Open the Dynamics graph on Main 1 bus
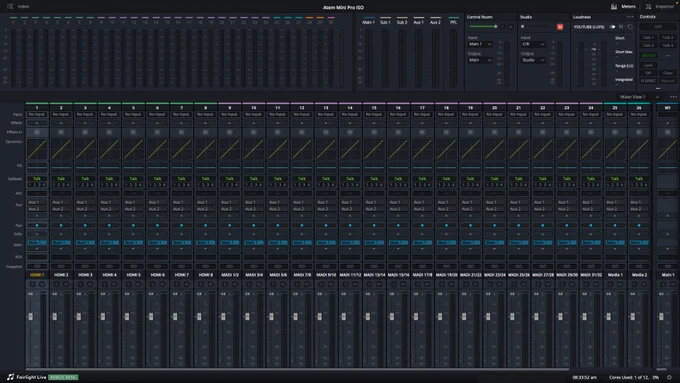Screen dimensions: 680x383 pyautogui.click(x=668, y=149)
